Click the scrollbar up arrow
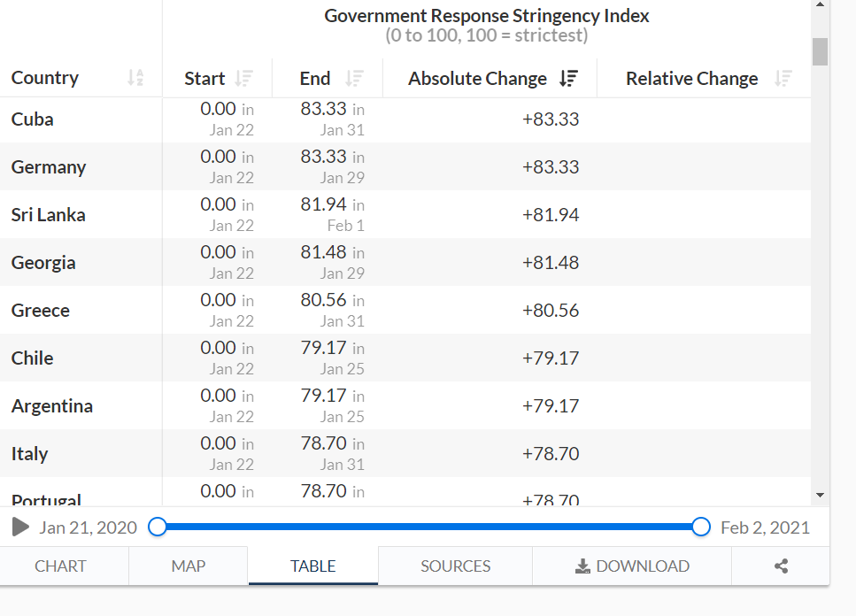 point(820,5)
